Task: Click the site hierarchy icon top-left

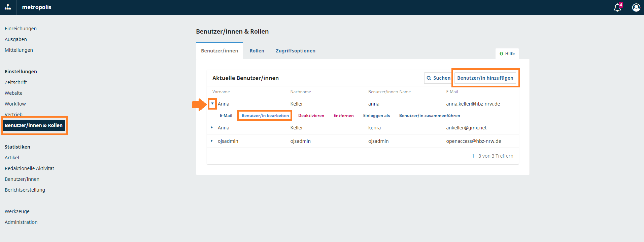Action: [x=8, y=7]
